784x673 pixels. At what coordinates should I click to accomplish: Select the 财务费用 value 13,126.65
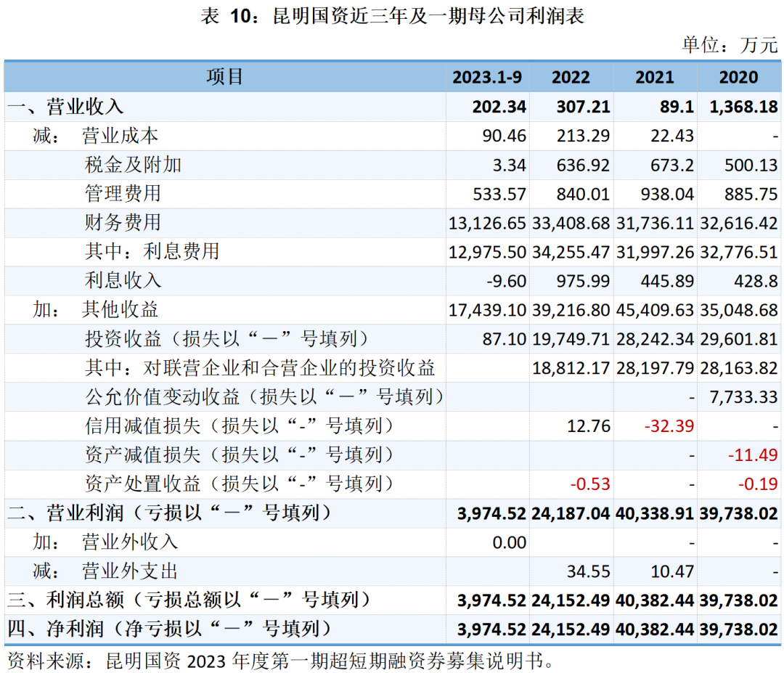point(487,223)
